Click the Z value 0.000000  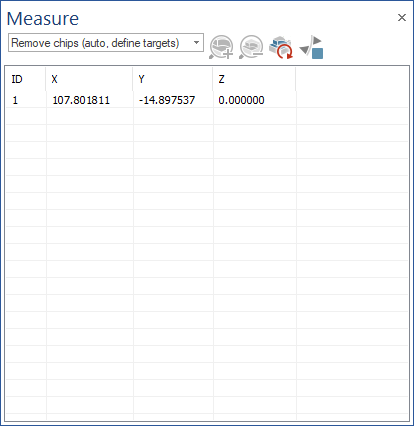(x=241, y=100)
